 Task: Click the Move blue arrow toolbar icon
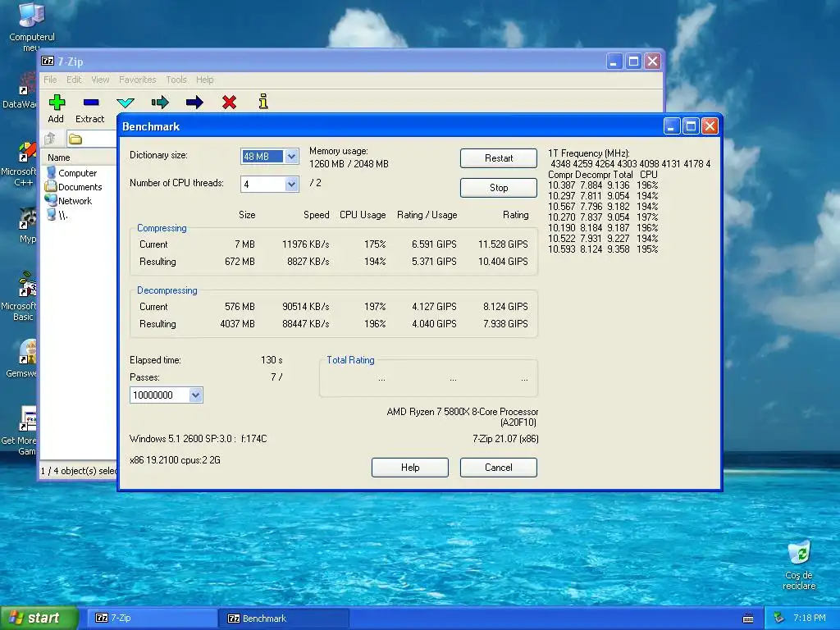tap(194, 102)
